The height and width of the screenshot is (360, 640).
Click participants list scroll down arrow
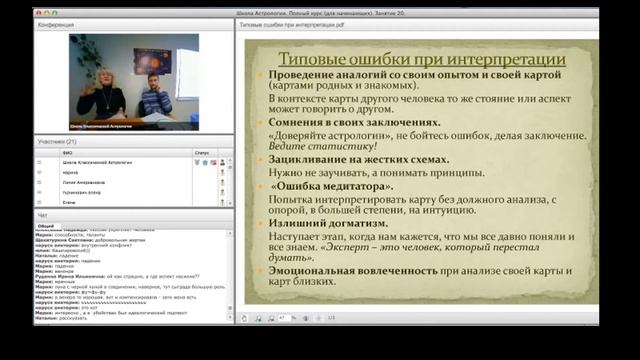[x=230, y=203]
